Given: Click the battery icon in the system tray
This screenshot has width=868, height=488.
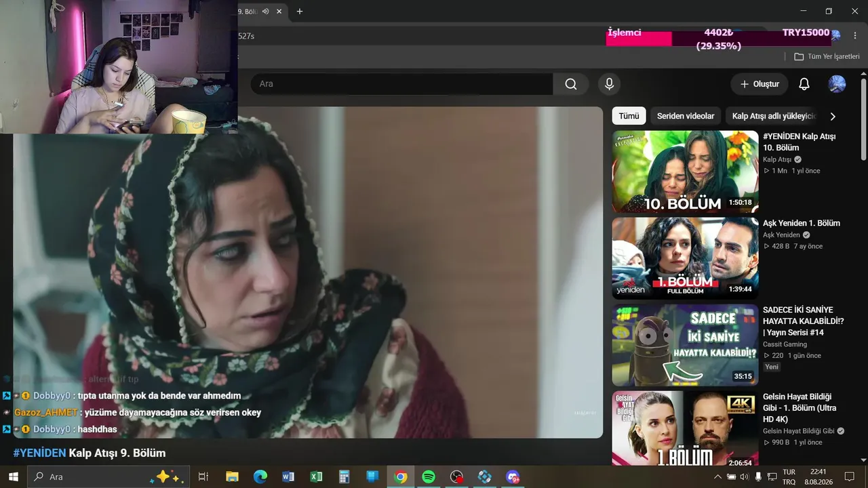Looking at the screenshot, I should [x=731, y=476].
